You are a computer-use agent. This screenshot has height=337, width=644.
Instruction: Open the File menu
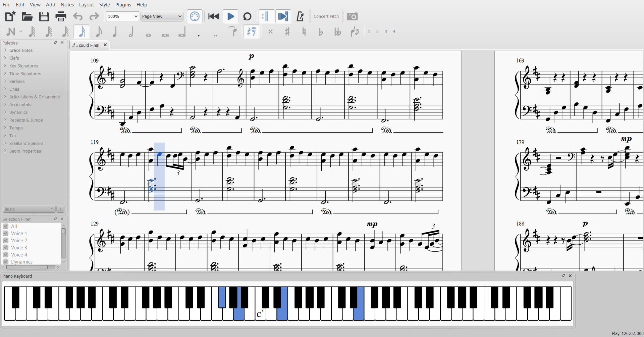[x=6, y=5]
